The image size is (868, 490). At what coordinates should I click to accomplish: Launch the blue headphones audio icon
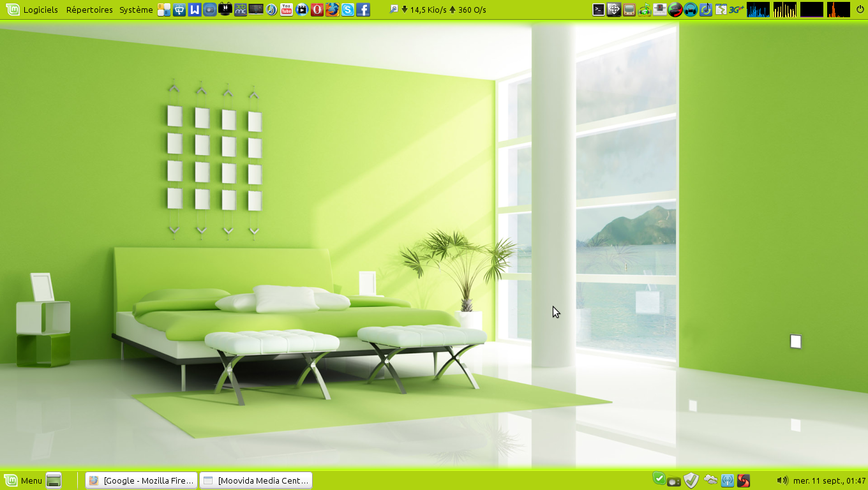click(691, 10)
